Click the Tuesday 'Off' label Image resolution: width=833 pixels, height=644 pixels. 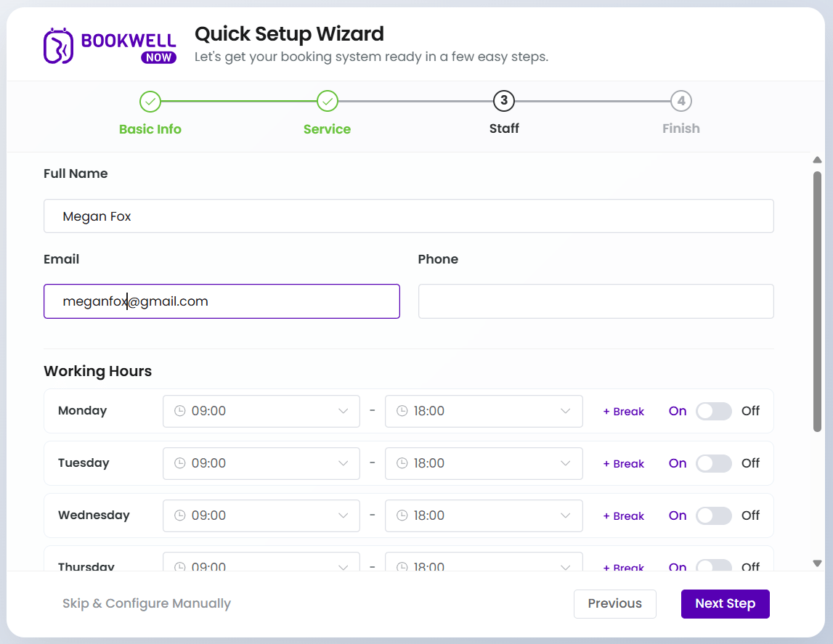pyautogui.click(x=750, y=463)
